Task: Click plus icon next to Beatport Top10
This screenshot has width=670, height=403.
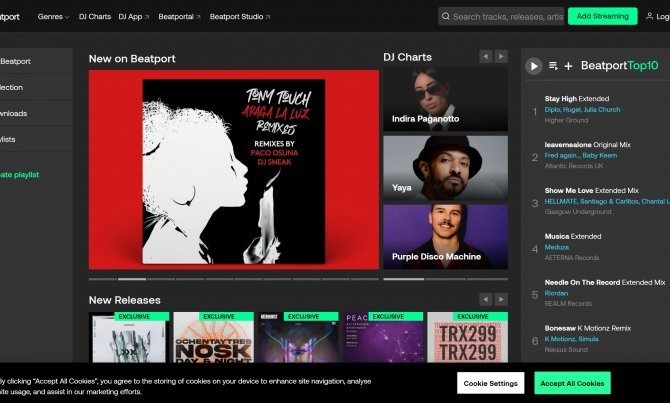Action: point(568,66)
